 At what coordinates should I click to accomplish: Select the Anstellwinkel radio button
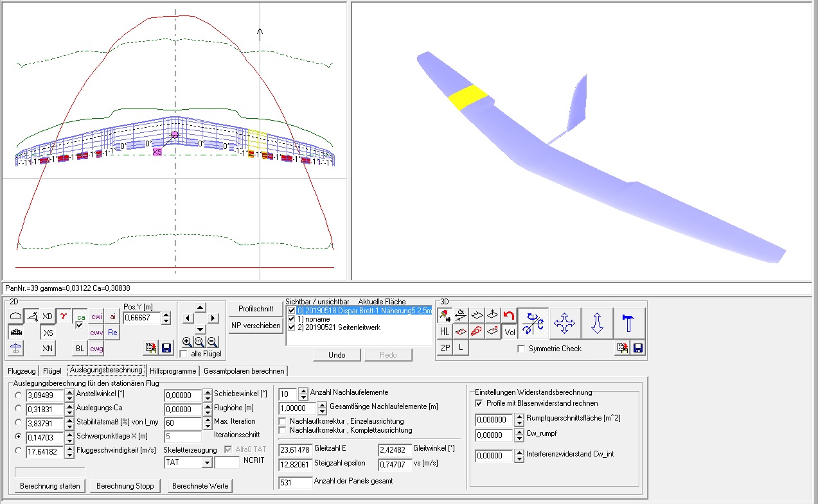[17, 395]
